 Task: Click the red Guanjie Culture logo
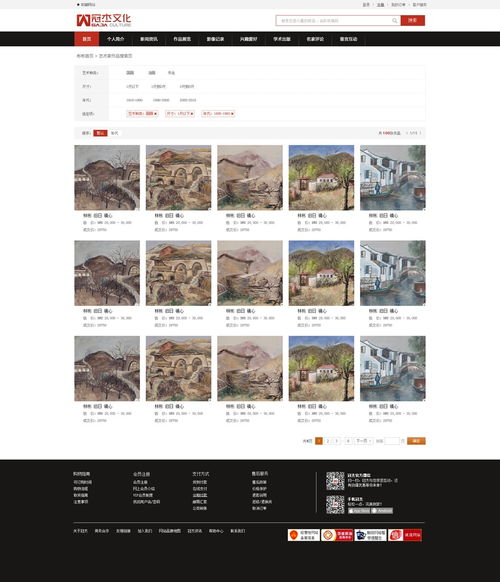(104, 20)
